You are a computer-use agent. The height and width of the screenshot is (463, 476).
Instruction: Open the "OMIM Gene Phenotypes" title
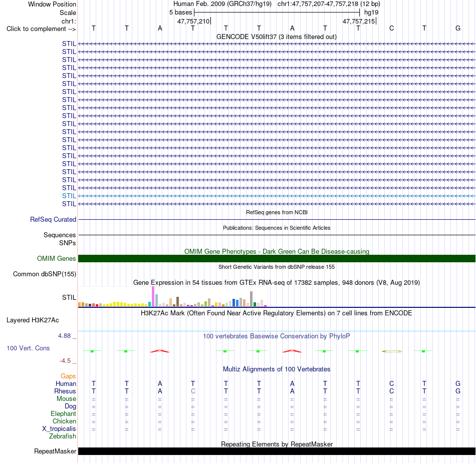click(x=277, y=251)
